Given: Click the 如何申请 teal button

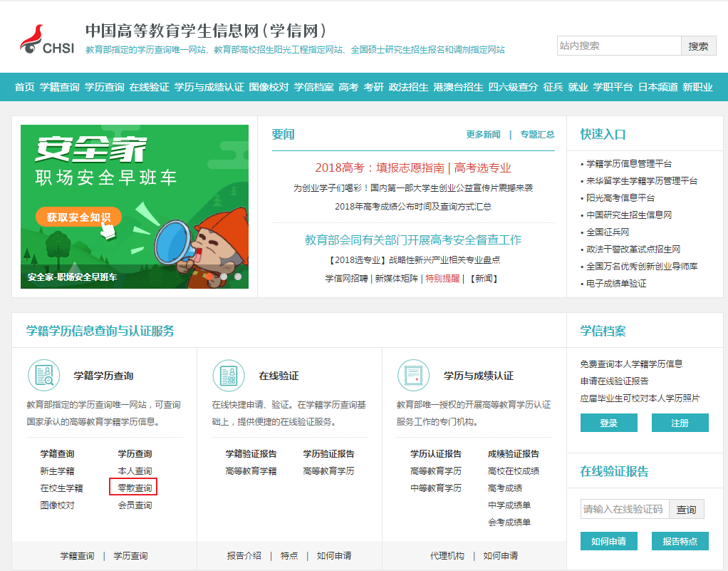Looking at the screenshot, I should (x=608, y=541).
